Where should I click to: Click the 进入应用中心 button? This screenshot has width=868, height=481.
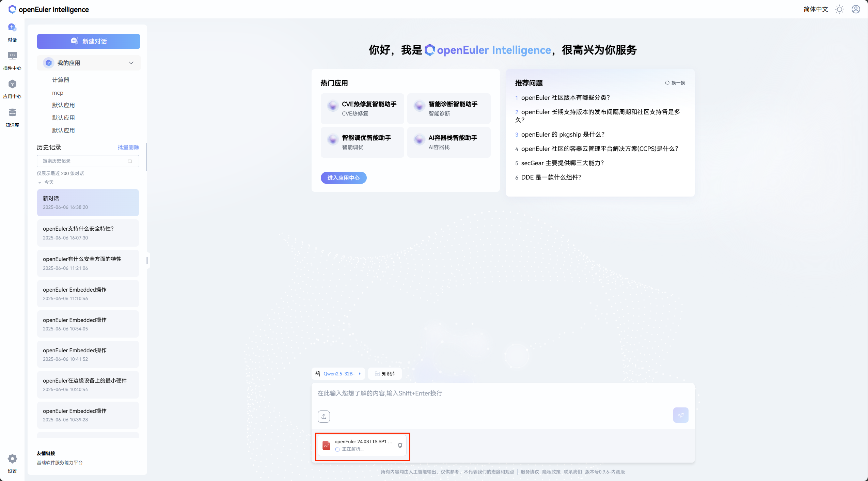coord(343,178)
